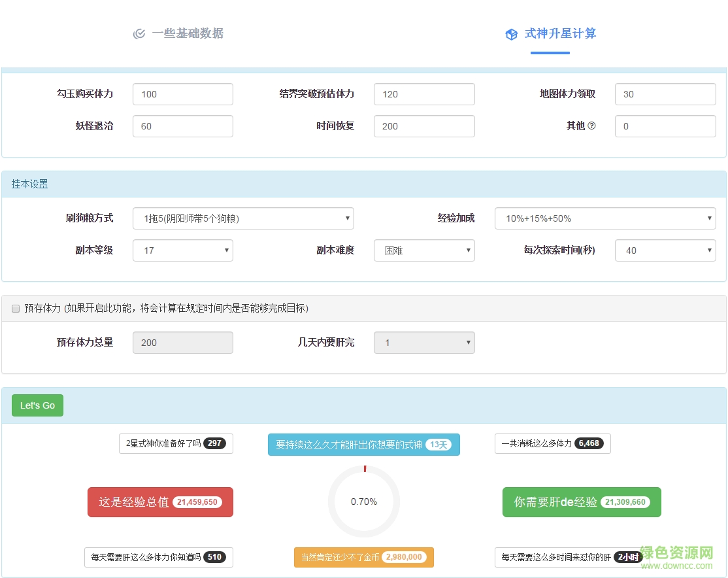The height and width of the screenshot is (578, 728).
Task: Expand the 经验加成 dropdown
Action: (x=604, y=218)
